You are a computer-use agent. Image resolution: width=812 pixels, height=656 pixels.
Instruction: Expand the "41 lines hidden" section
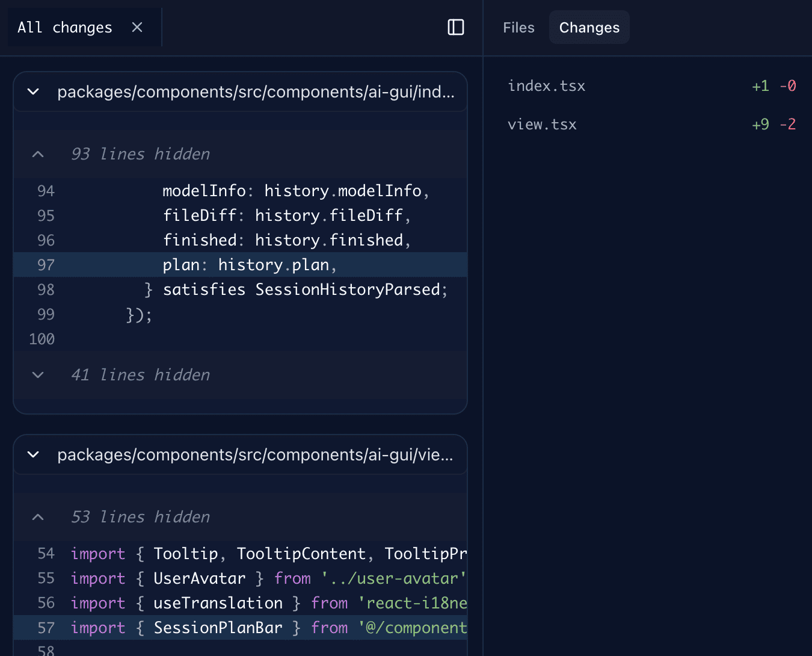(140, 374)
